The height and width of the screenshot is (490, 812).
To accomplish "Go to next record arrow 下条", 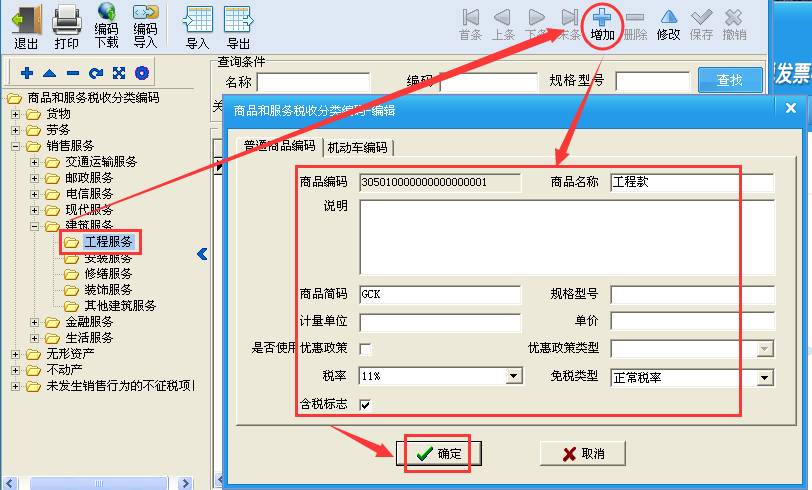I will pyautogui.click(x=536, y=18).
